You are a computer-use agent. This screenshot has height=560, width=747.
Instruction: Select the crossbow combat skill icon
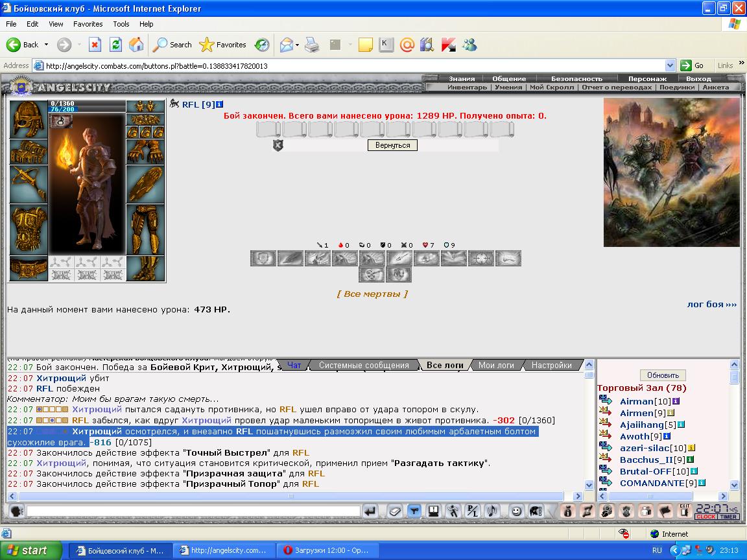[372, 274]
